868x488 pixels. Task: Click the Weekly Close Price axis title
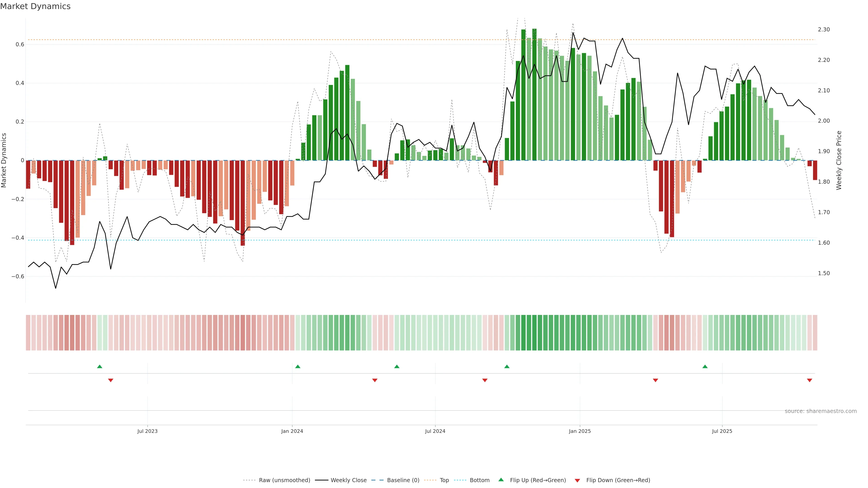(x=839, y=160)
